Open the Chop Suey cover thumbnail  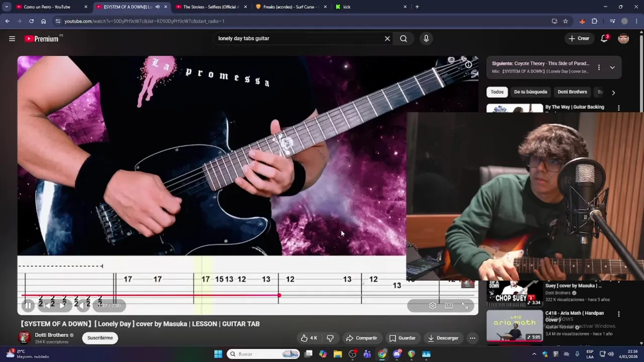(514, 294)
